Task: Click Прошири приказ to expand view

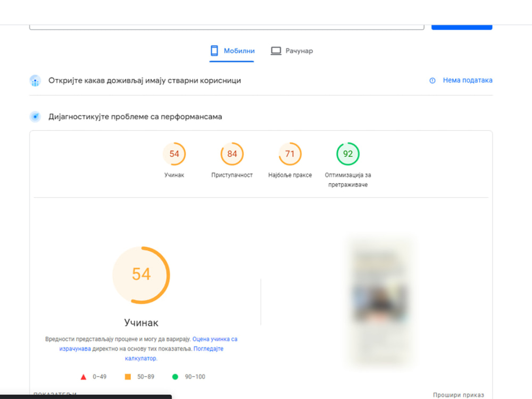Action: click(x=459, y=395)
